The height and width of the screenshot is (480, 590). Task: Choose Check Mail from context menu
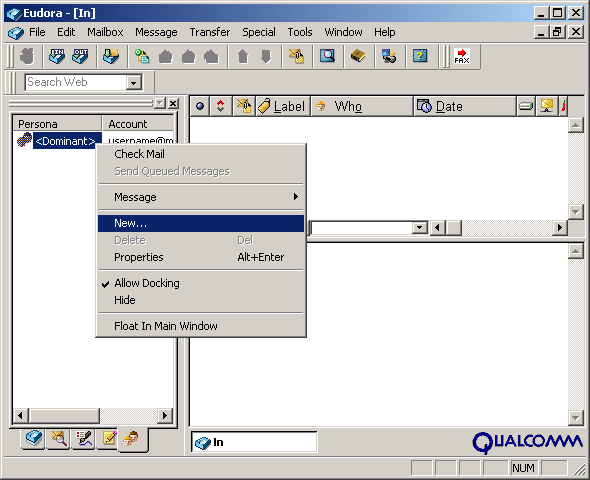(x=201, y=154)
